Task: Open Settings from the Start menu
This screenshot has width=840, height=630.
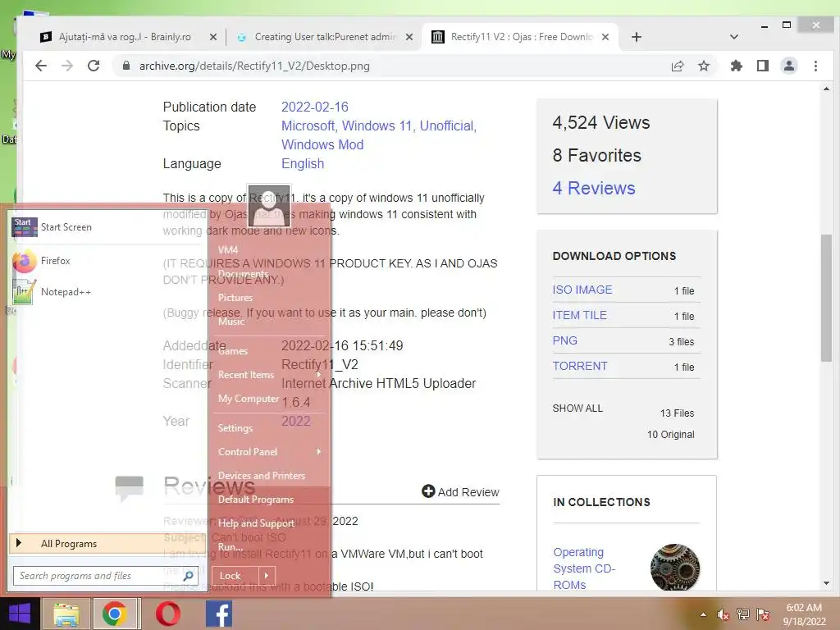Action: pyautogui.click(x=235, y=428)
